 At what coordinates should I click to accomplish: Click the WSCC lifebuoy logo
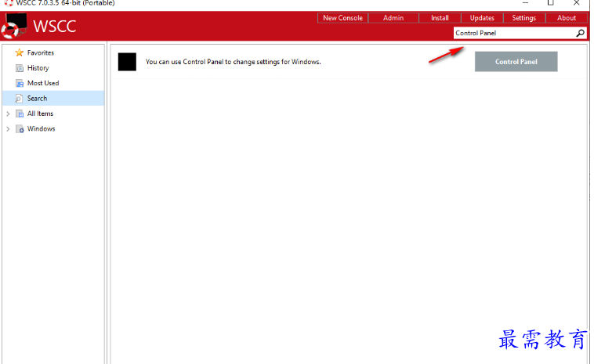tap(14, 26)
